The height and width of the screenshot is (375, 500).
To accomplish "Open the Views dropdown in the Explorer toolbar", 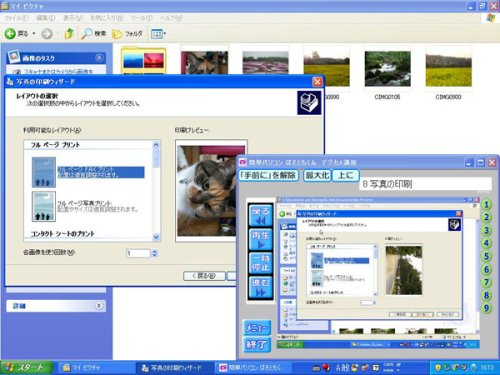I will [158, 34].
